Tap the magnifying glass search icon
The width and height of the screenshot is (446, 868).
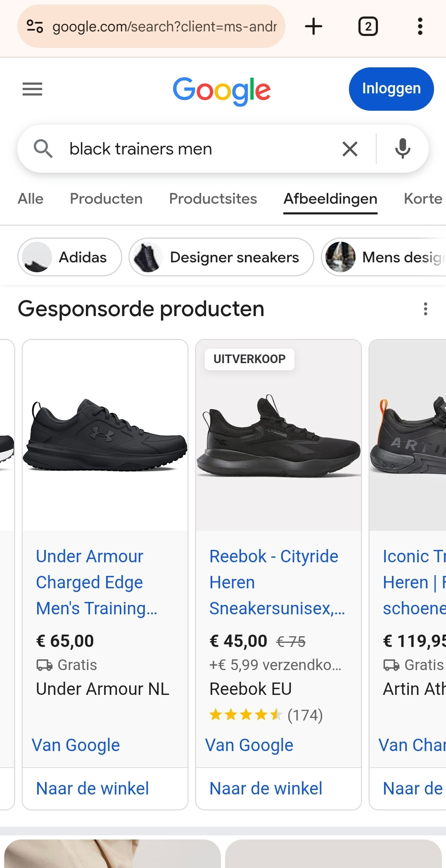point(43,149)
